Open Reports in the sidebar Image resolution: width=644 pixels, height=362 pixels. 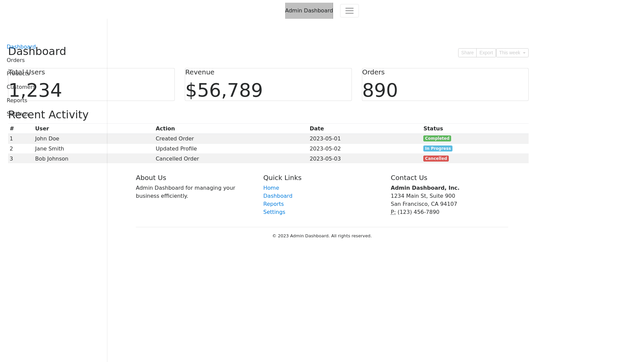pyautogui.click(x=17, y=101)
